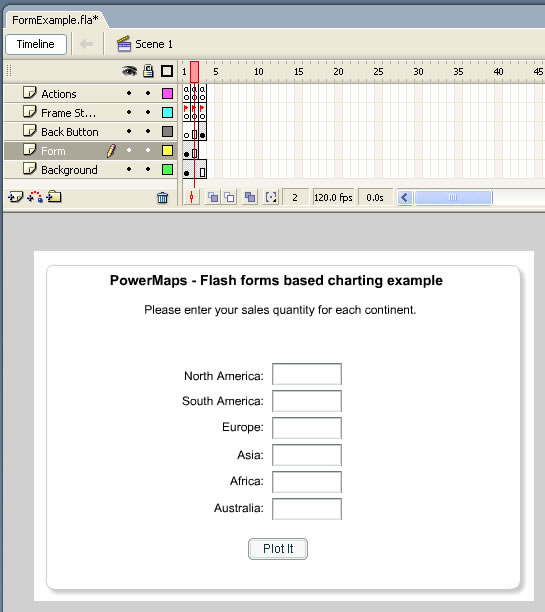Image resolution: width=545 pixels, height=612 pixels.
Task: Open Modify Onion Markers menu
Action: (x=271, y=197)
